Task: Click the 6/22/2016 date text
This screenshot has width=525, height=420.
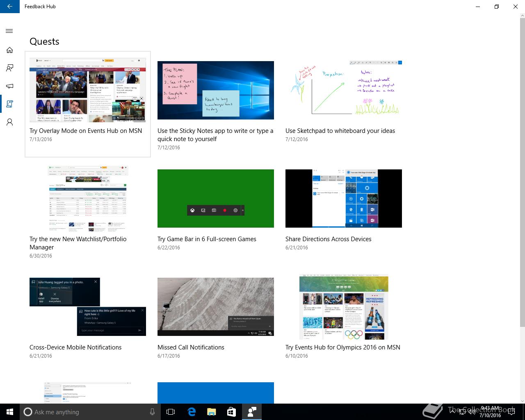Action: (169, 248)
